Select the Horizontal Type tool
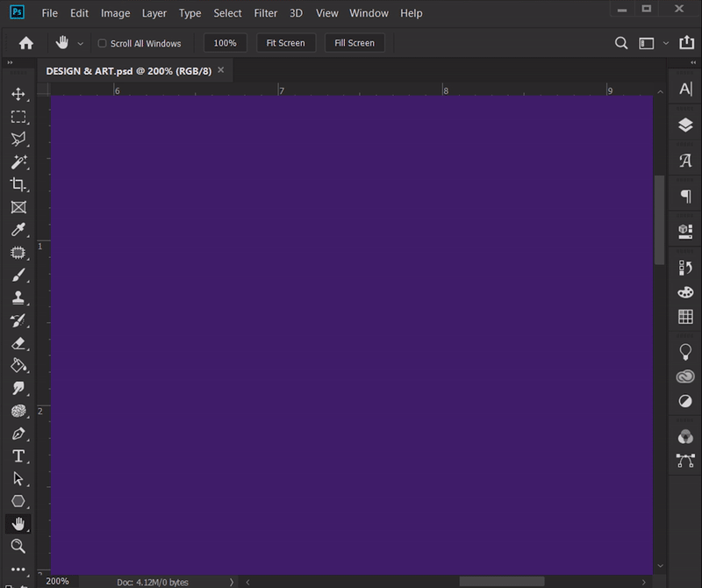Screen dimensions: 702x588 pos(18,455)
